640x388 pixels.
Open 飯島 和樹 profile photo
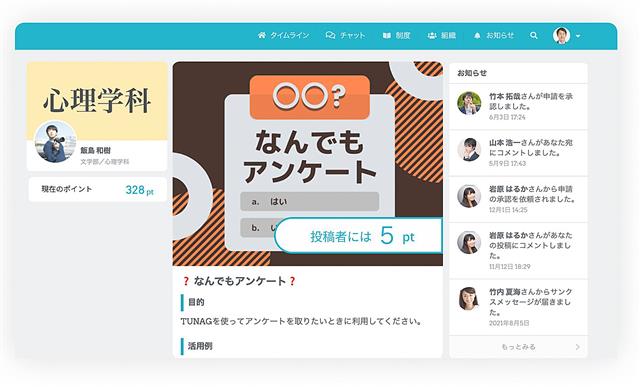pyautogui.click(x=55, y=142)
